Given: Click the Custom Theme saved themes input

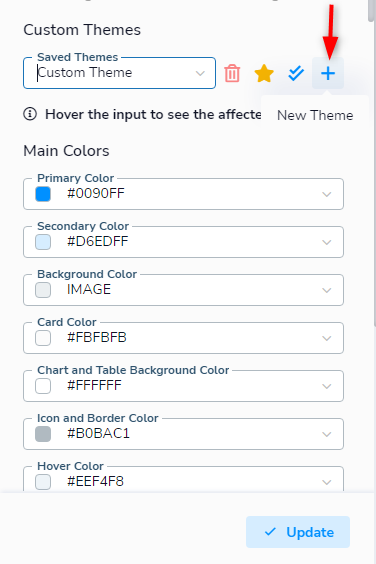Looking at the screenshot, I should point(119,73).
